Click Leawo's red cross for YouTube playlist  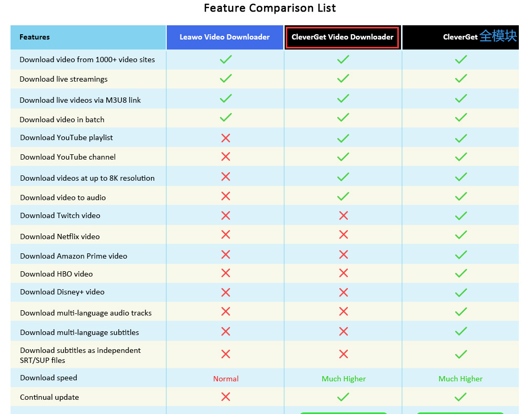pyautogui.click(x=226, y=138)
